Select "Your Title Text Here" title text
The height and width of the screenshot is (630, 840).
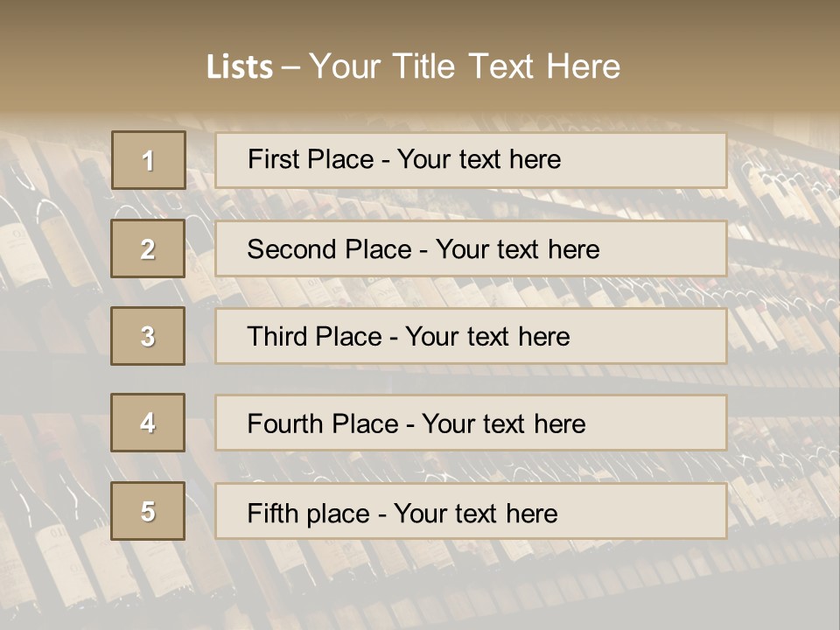[465, 66]
